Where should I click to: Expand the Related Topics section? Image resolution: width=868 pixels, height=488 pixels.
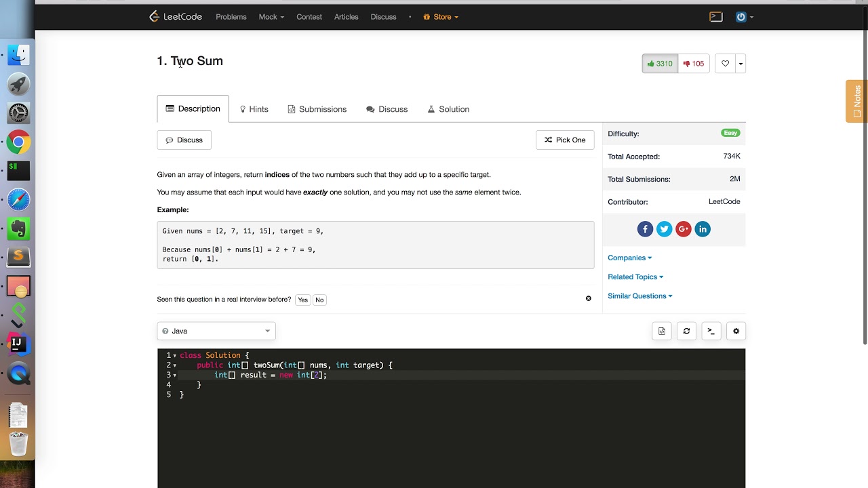(635, 277)
